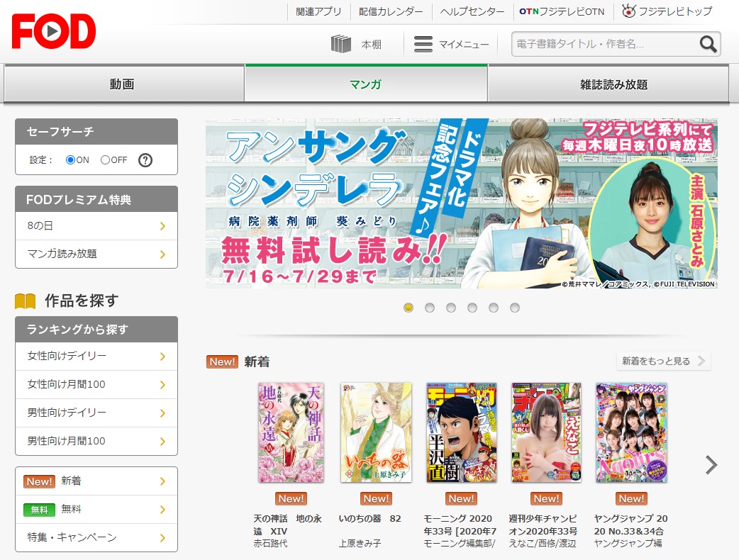Click the chevron on マンガ読み放題 row

point(162,254)
